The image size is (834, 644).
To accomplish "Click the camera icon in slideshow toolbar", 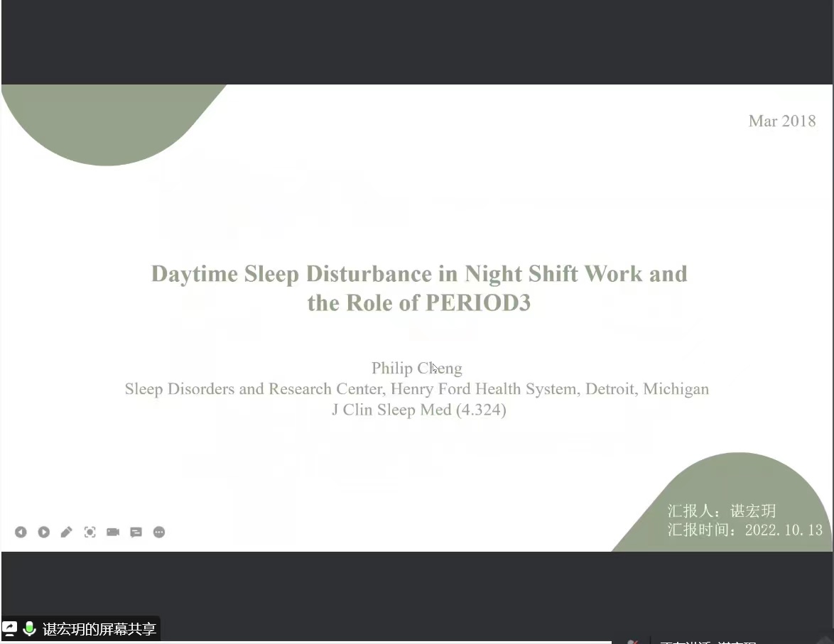I will pyautogui.click(x=113, y=532).
